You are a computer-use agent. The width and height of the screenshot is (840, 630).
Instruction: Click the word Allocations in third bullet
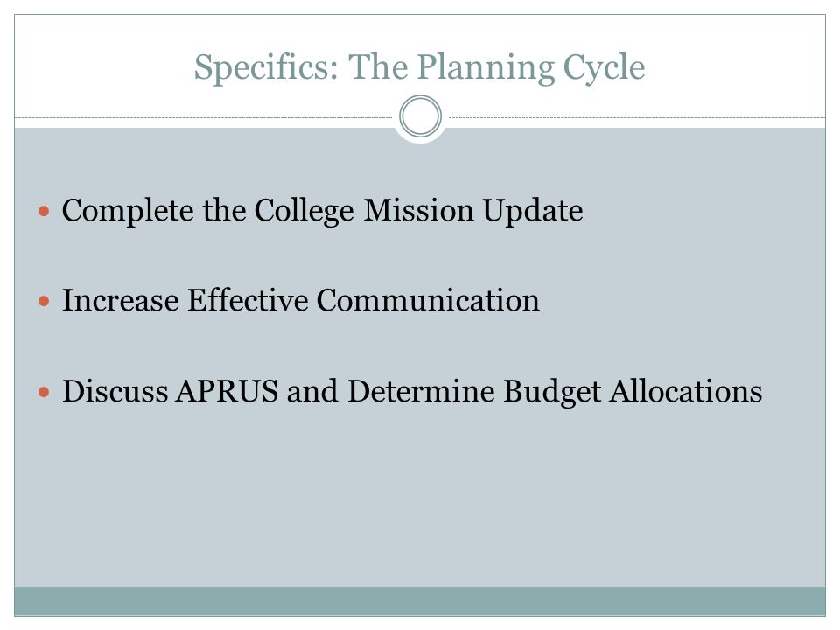(686, 391)
